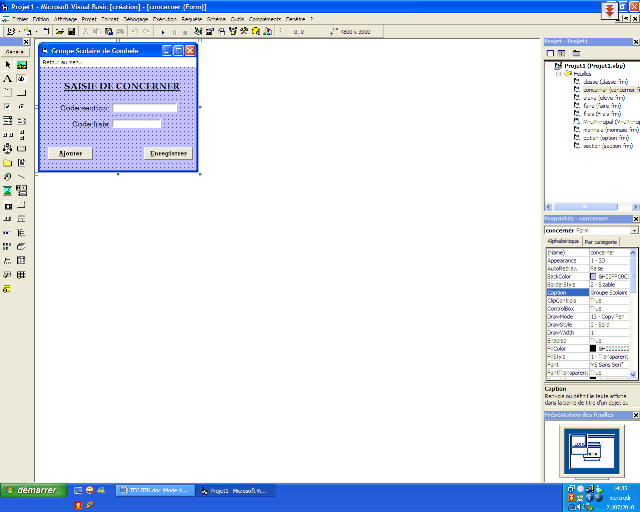Image resolution: width=640 pixels, height=512 pixels.
Task: Collapse the Projet1 root node
Action: 547,66
